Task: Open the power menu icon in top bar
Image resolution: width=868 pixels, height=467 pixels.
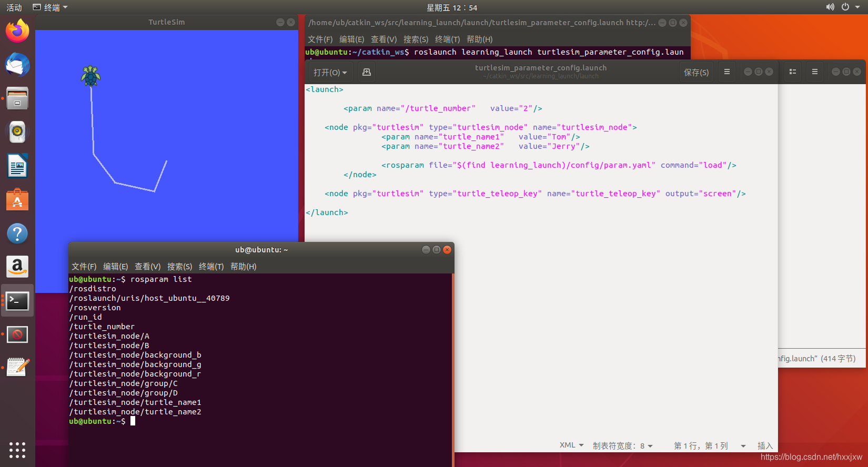Action: 845,7
